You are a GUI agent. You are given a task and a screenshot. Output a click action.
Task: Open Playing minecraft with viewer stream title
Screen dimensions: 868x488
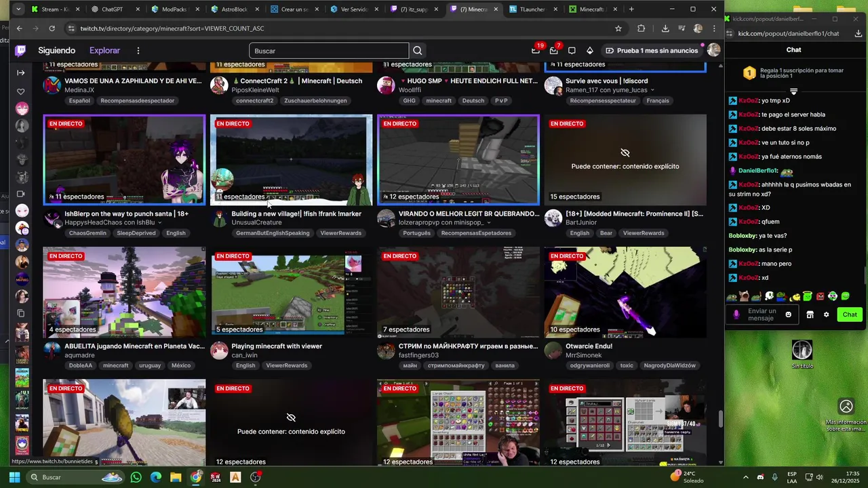coord(277,346)
